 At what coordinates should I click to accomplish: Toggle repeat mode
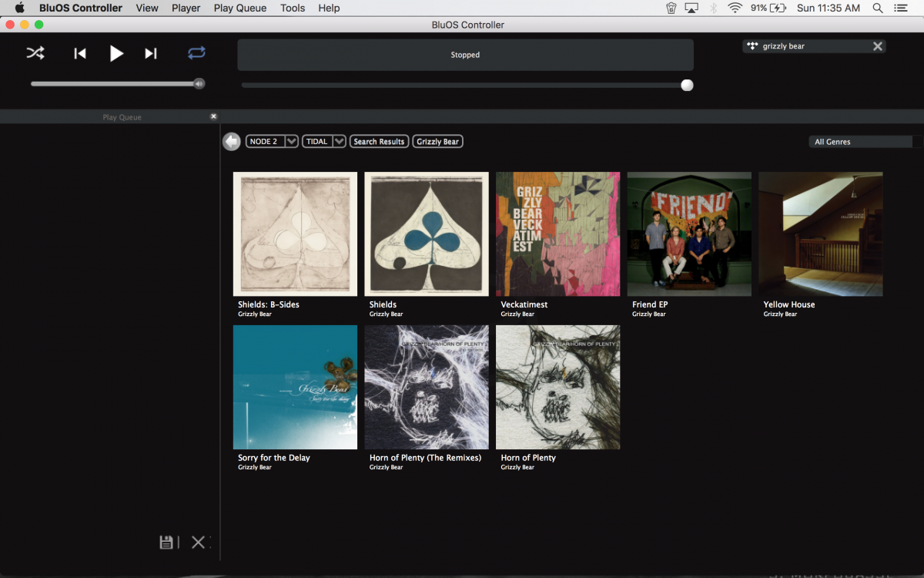(196, 53)
